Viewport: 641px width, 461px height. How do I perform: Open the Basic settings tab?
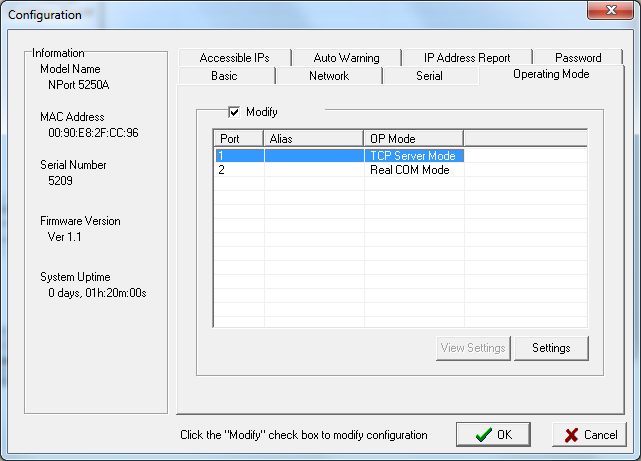(224, 76)
